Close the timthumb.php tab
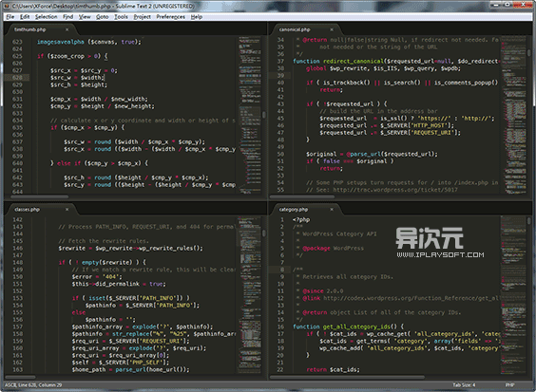The image size is (536, 392). [67, 29]
